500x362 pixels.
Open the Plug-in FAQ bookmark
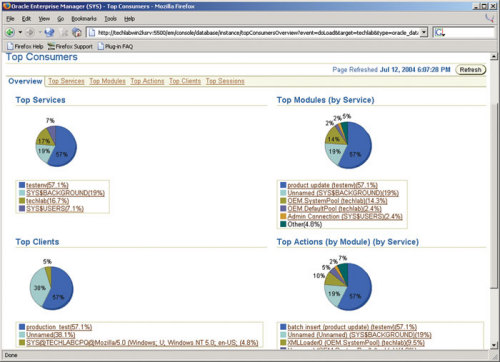pyautogui.click(x=115, y=46)
